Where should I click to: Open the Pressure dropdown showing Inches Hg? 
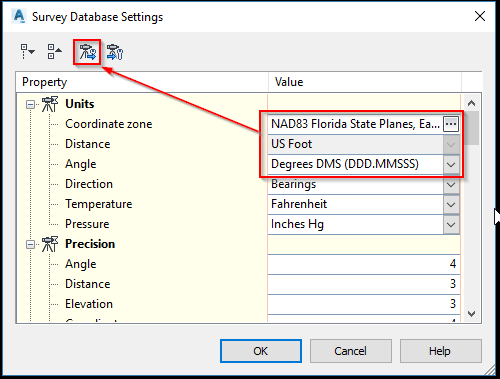(x=451, y=225)
